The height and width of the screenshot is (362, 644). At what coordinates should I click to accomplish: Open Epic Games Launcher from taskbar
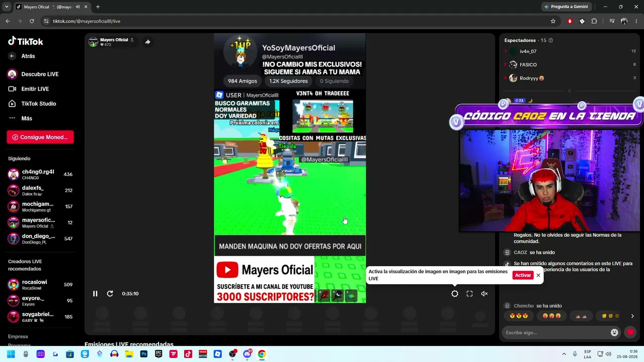click(x=158, y=354)
